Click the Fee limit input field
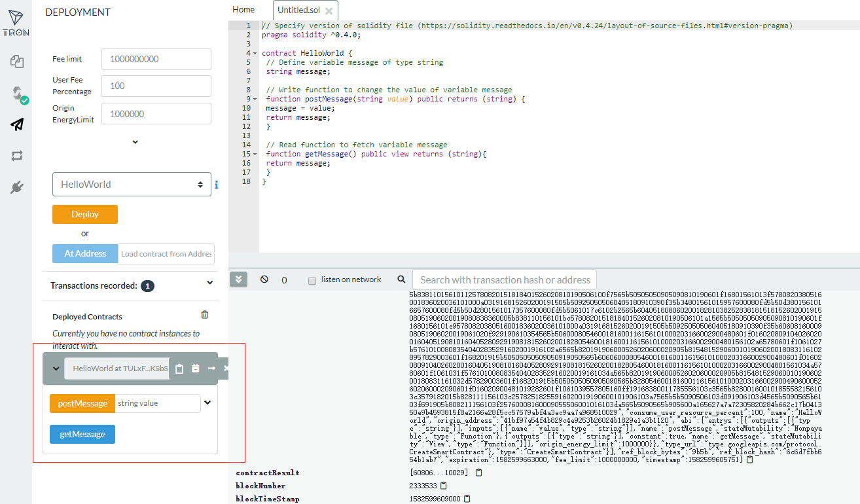 pyautogui.click(x=156, y=59)
